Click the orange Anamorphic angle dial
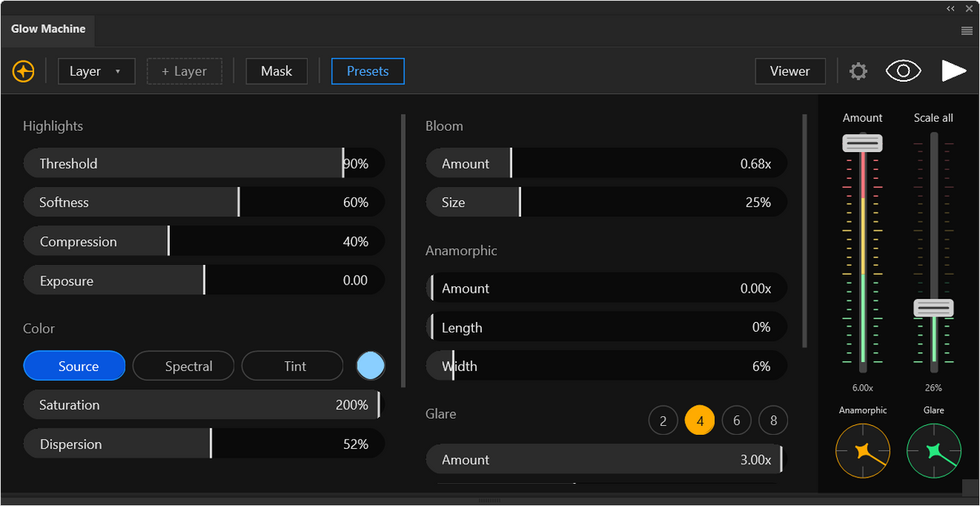The width and height of the screenshot is (980, 506). tap(863, 451)
